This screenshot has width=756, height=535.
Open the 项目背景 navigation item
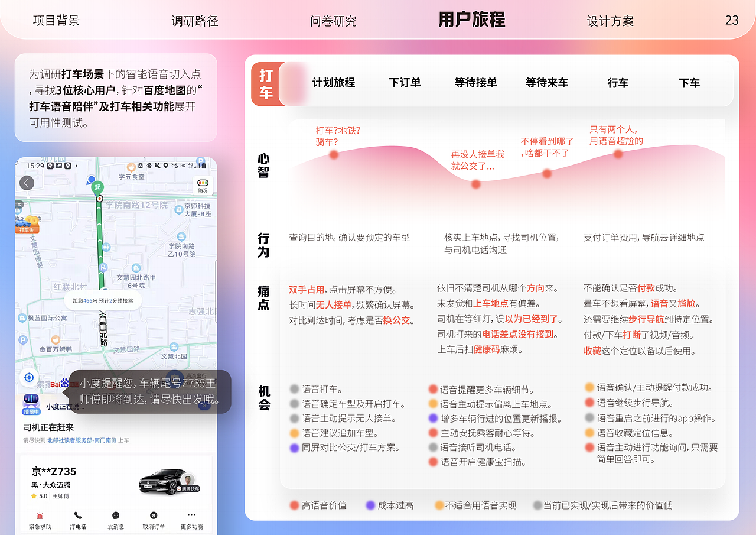tap(56, 21)
